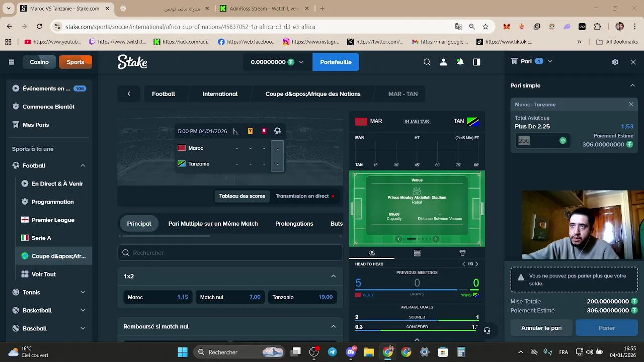Click the red card icon on scoreboard

tap(264, 131)
